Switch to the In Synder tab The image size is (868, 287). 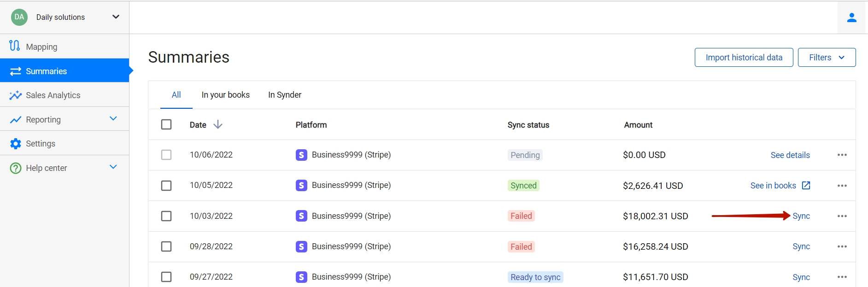click(x=285, y=95)
